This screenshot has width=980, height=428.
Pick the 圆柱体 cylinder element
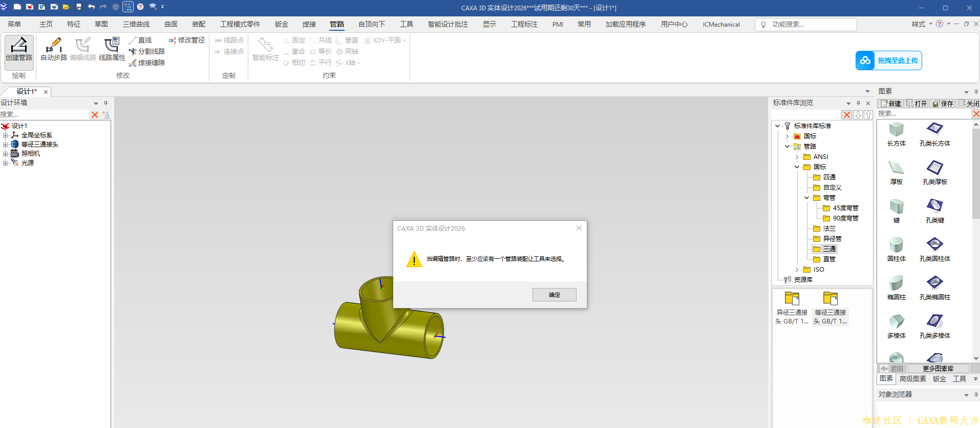(897, 250)
